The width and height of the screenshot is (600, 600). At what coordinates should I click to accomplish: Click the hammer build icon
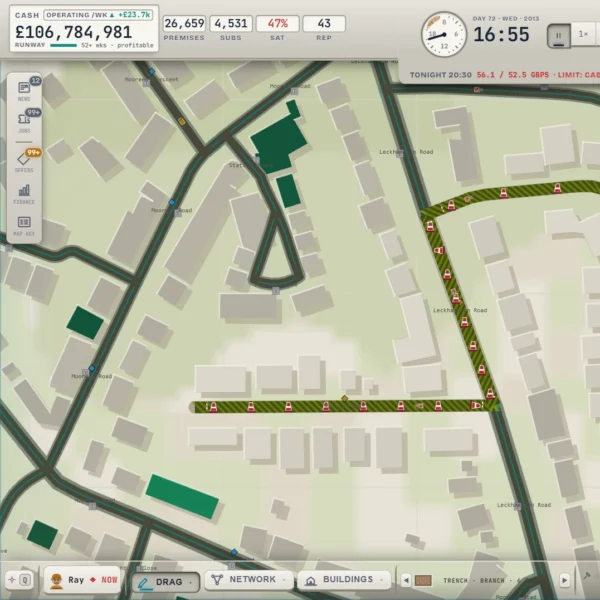(586, 575)
